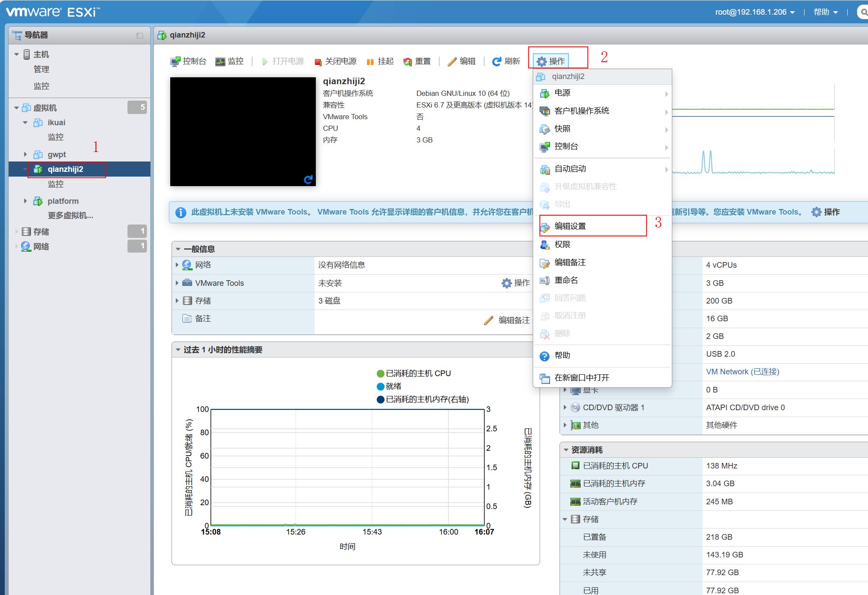Collapse 存储 under resource consumption
Viewport: 868px width, 595px height.
tap(565, 519)
